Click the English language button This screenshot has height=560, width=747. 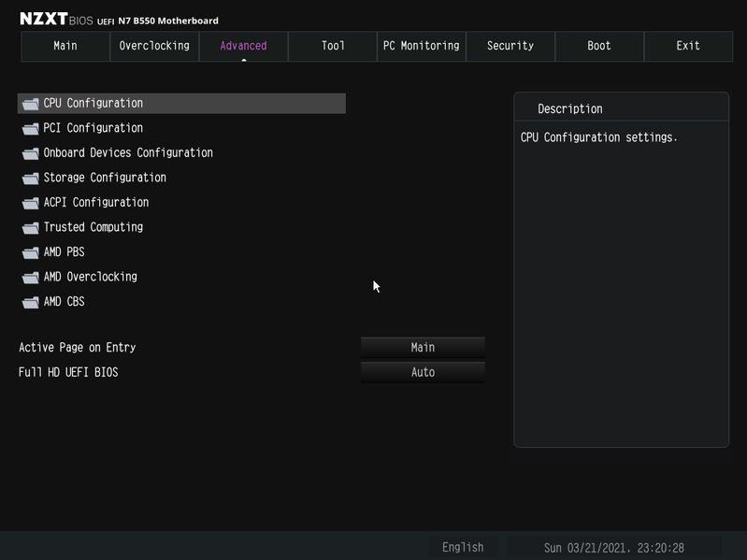463,548
